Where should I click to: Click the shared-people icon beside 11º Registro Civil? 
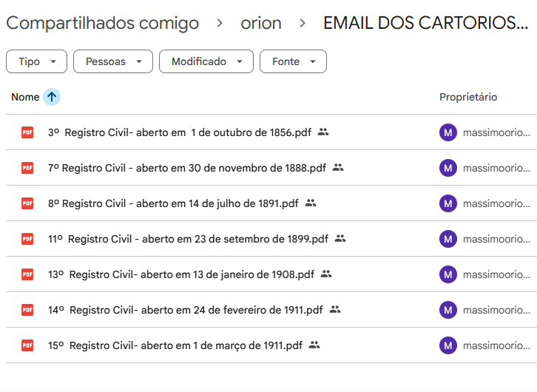(x=340, y=239)
